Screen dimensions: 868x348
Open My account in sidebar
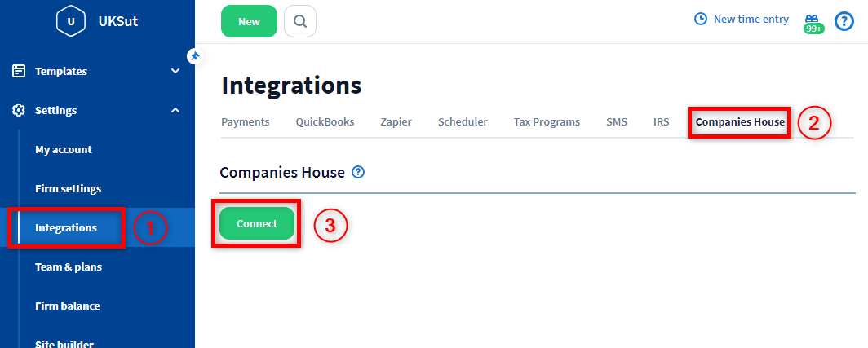[64, 149]
